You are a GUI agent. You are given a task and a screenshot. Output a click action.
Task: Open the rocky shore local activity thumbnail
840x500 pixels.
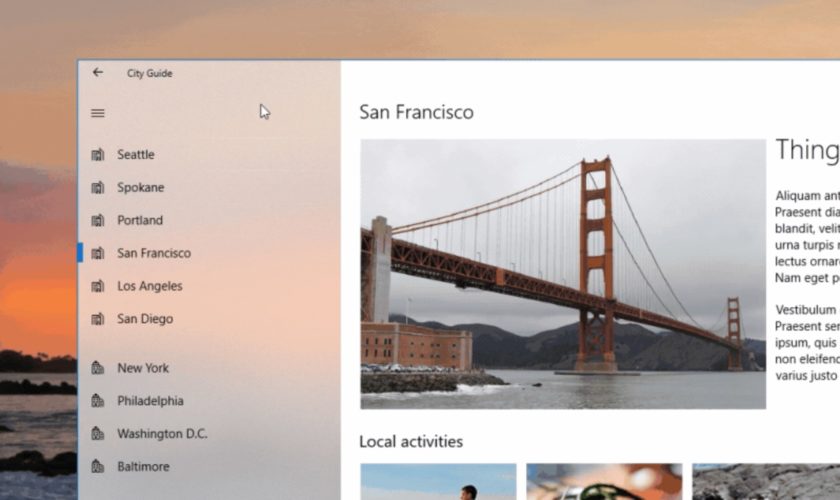tap(766, 482)
